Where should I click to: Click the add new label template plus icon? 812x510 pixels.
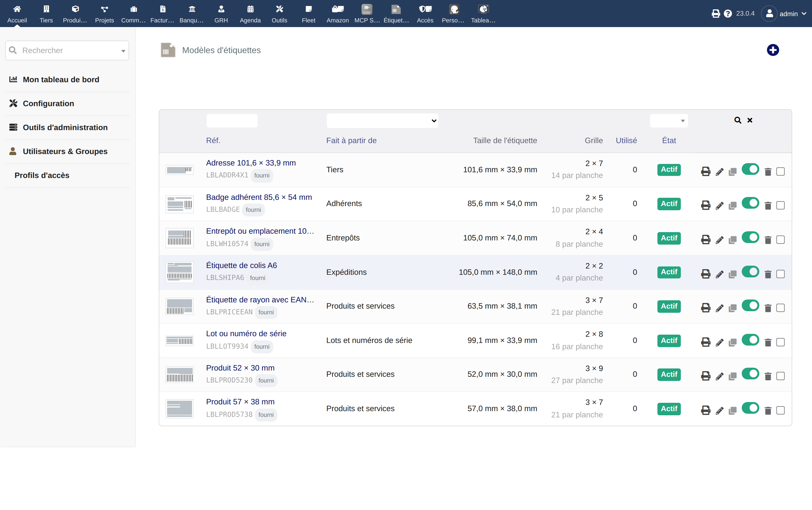(772, 50)
